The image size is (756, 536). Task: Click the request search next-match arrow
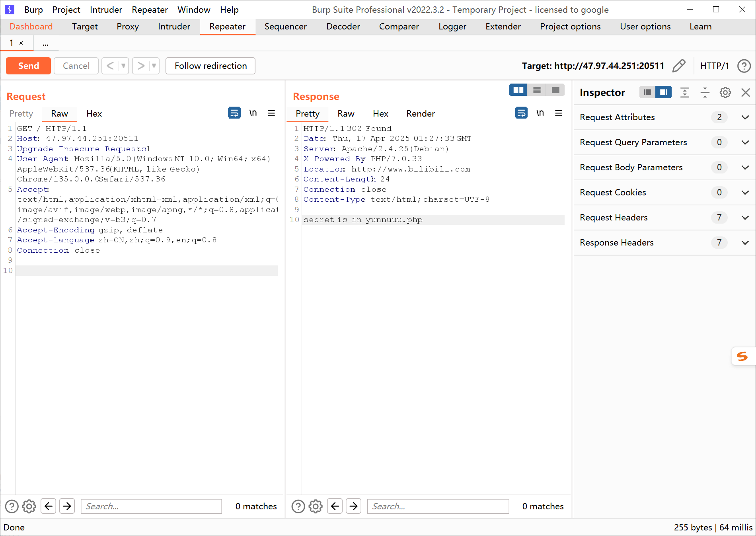(67, 506)
